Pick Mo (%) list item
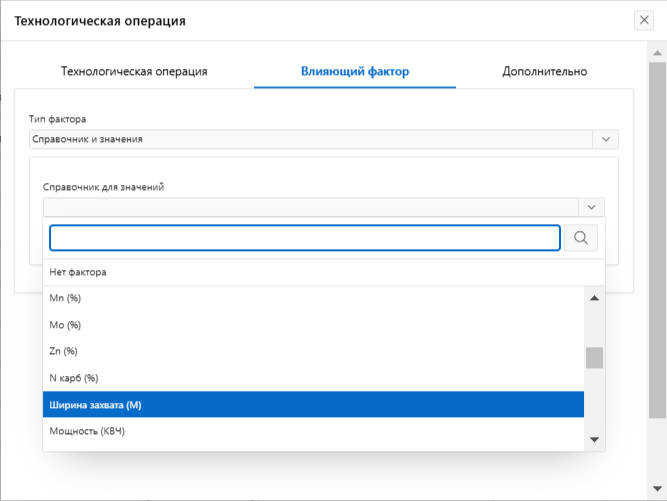Screen dimensions: 667x501 click(65, 325)
